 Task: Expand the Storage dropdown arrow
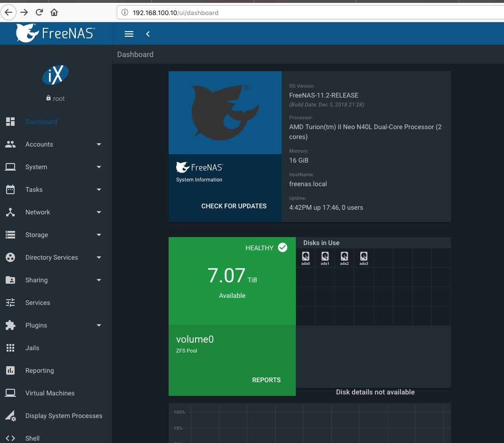tap(98, 235)
